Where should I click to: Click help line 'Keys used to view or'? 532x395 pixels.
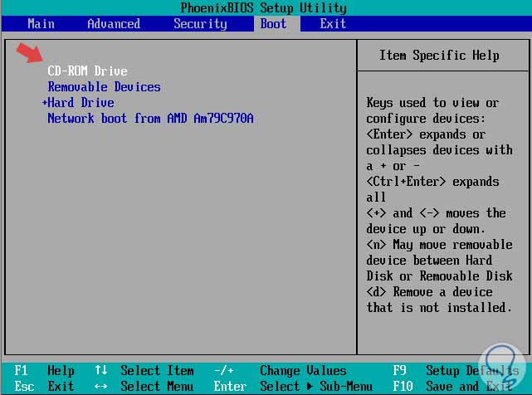coord(432,102)
